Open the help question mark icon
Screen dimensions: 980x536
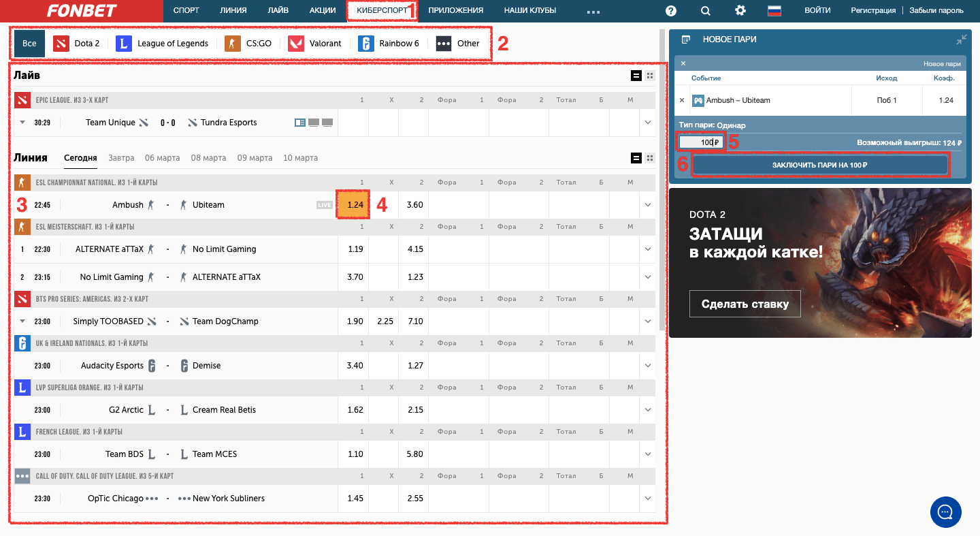(671, 10)
